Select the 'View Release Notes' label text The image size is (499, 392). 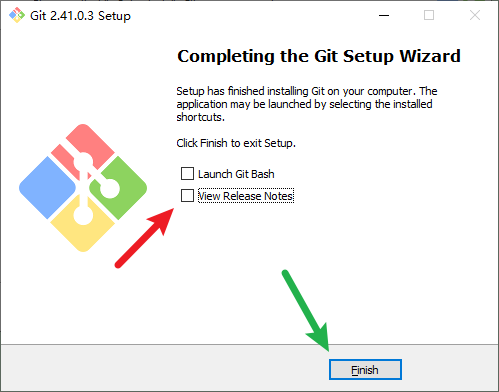coord(246,196)
